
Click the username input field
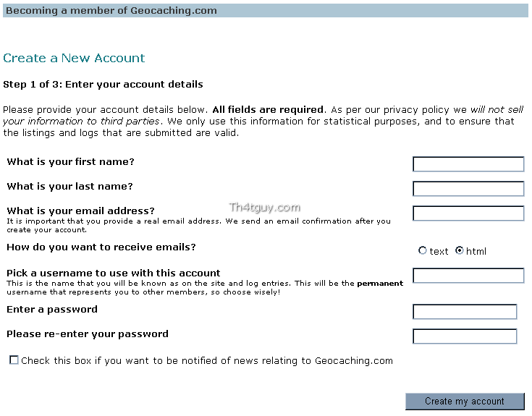tap(468, 276)
